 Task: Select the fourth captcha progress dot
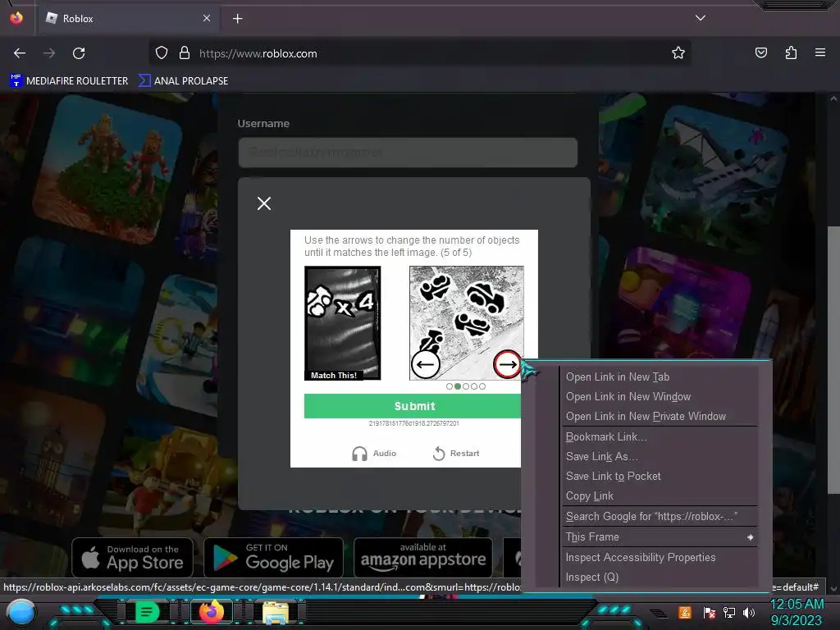pyautogui.click(x=474, y=386)
